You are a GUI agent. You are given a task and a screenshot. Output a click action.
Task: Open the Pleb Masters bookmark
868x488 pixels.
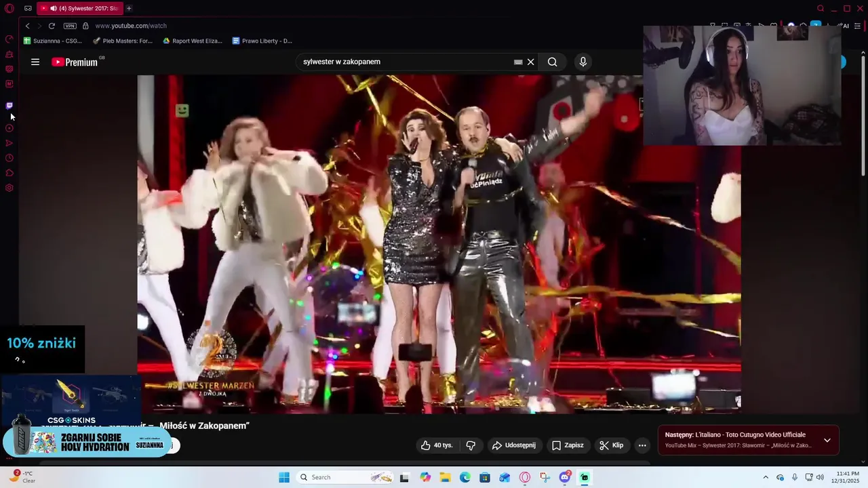click(x=123, y=41)
